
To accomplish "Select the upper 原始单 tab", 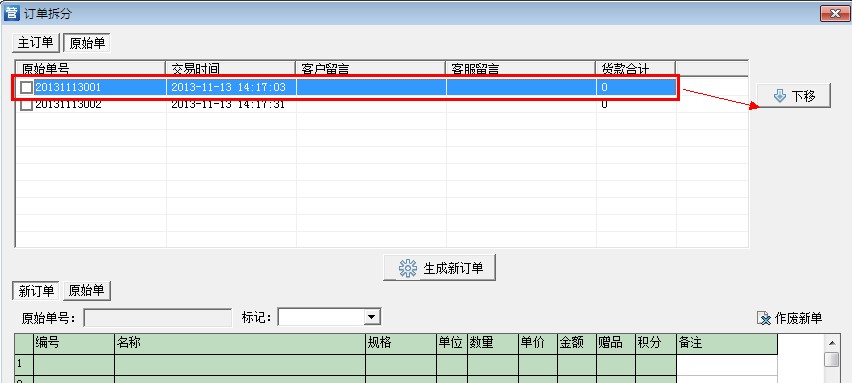I will click(87, 43).
